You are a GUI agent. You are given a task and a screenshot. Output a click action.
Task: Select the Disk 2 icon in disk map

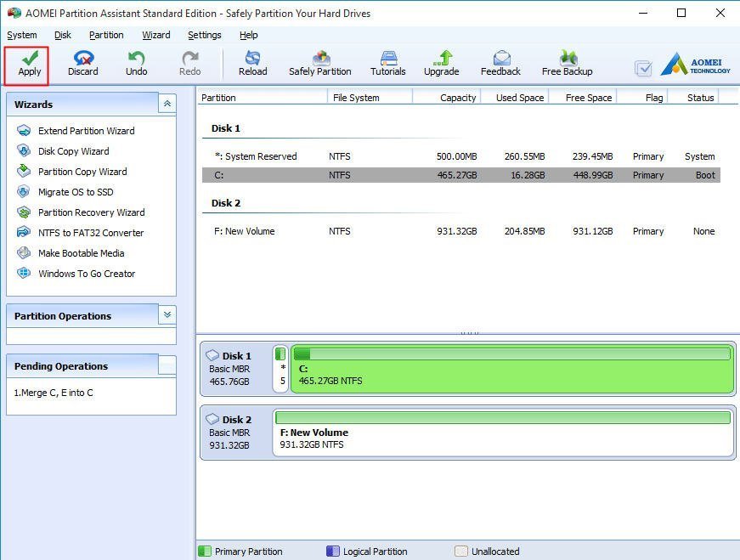213,419
